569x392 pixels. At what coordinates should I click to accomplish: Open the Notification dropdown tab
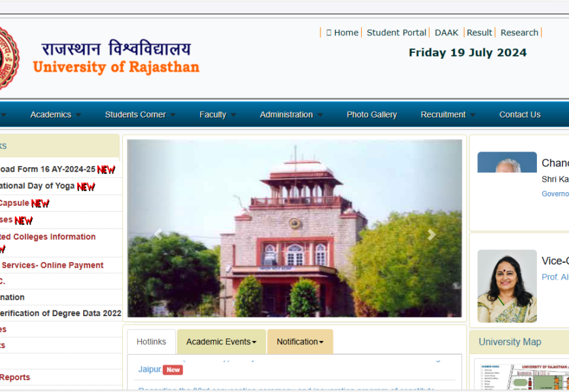[300, 342]
